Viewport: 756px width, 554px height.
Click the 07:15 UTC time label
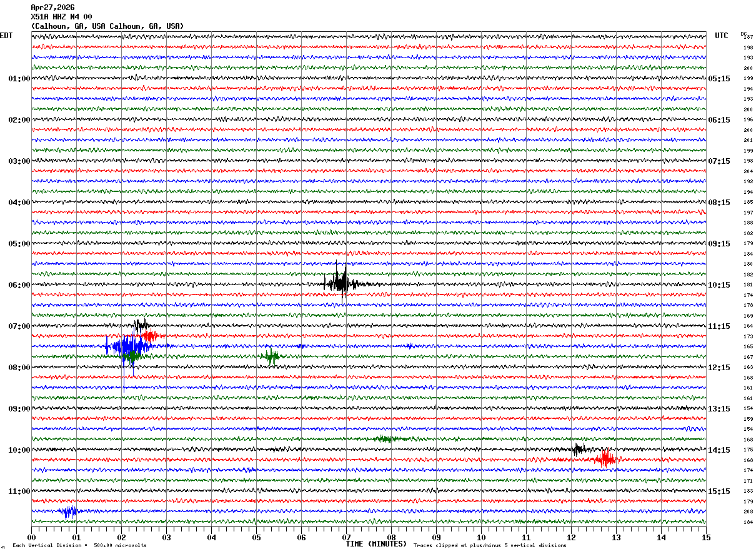point(719,161)
